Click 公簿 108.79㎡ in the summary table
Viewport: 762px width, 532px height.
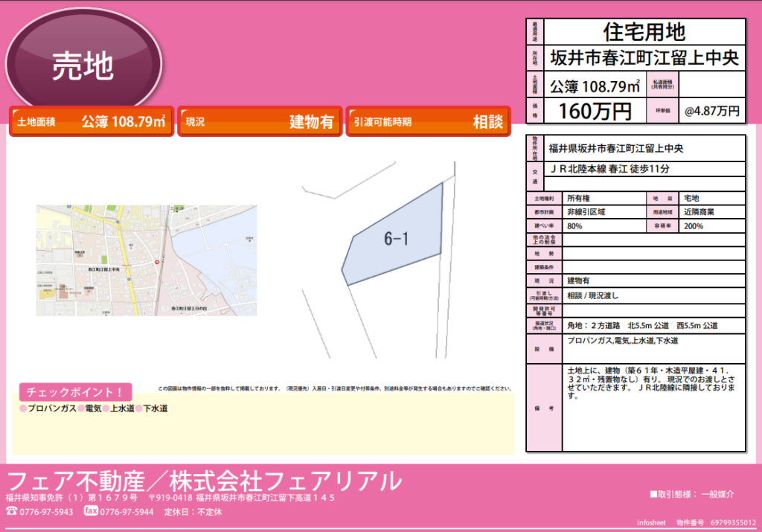595,86
